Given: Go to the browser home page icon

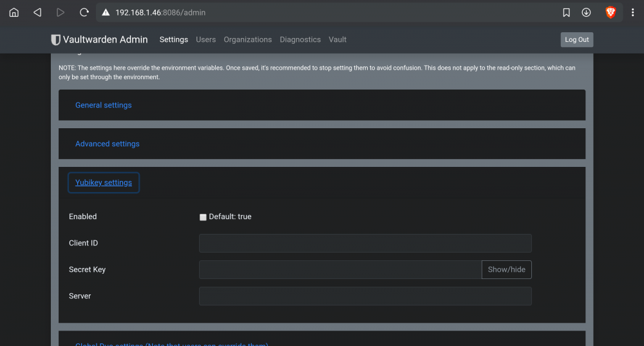Looking at the screenshot, I should pyautogui.click(x=14, y=12).
